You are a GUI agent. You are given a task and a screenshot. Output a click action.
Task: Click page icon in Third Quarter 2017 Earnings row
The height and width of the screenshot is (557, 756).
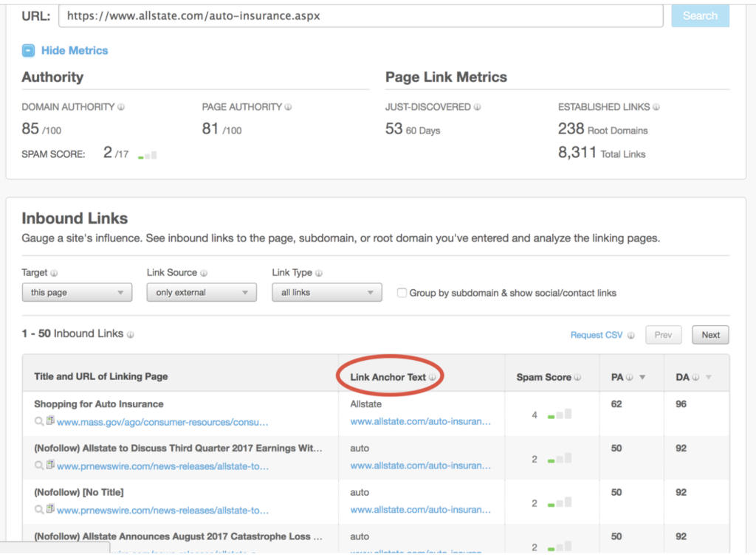[x=50, y=465]
